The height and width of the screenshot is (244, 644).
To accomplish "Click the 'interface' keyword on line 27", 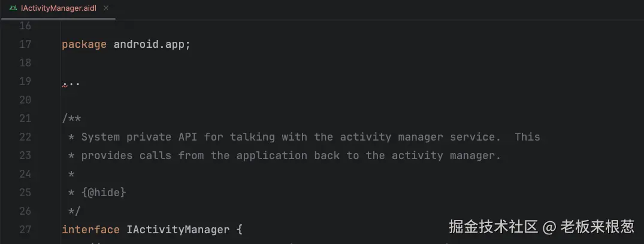I will 90,230.
